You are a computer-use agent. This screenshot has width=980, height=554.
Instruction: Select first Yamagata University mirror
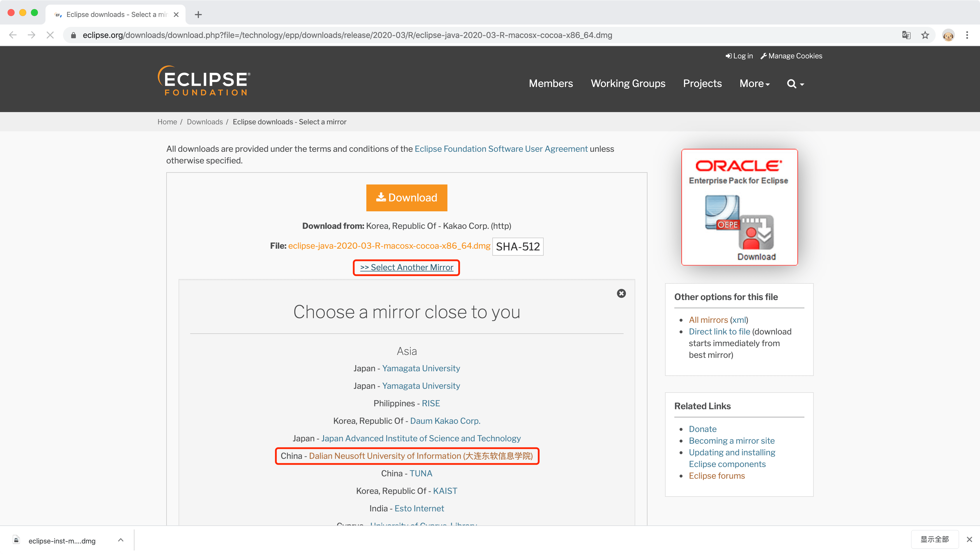[x=421, y=368]
